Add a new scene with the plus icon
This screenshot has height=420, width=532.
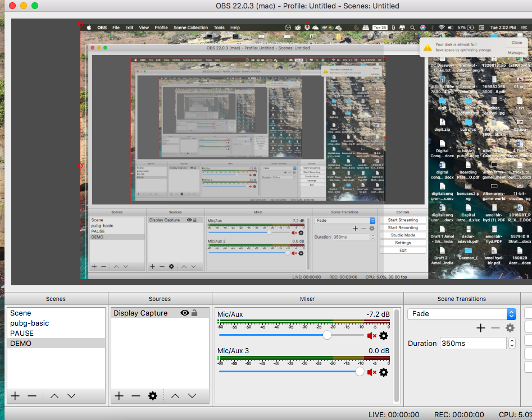point(15,396)
